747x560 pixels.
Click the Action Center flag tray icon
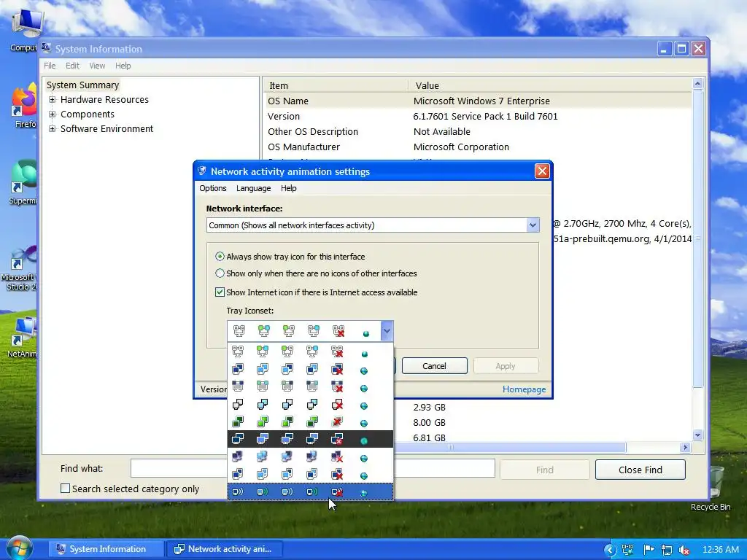tap(648, 550)
